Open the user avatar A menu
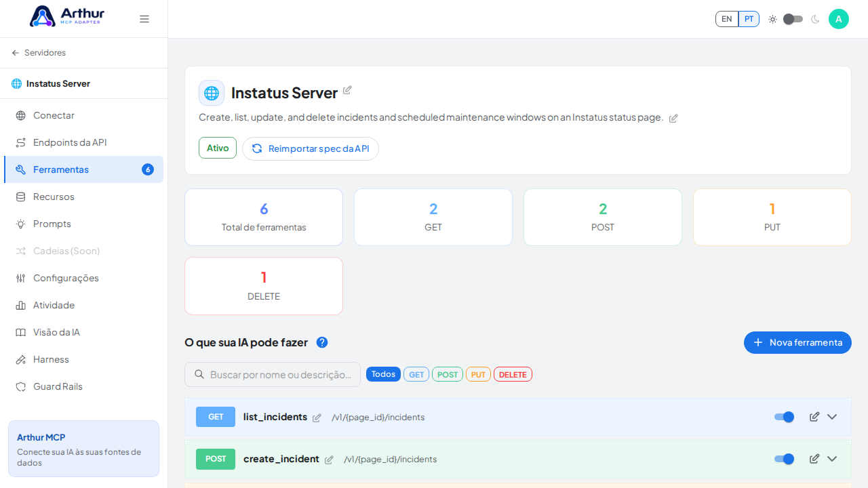 (839, 19)
